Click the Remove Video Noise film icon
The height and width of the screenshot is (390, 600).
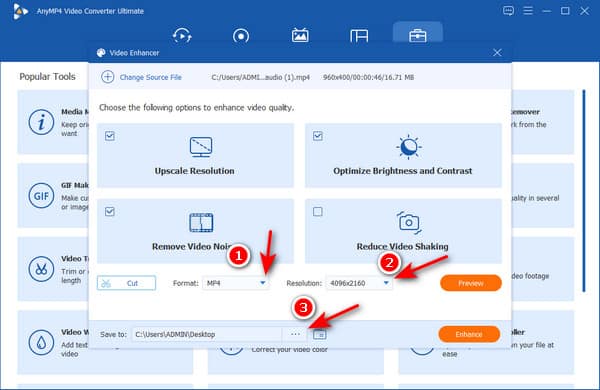pos(201,223)
